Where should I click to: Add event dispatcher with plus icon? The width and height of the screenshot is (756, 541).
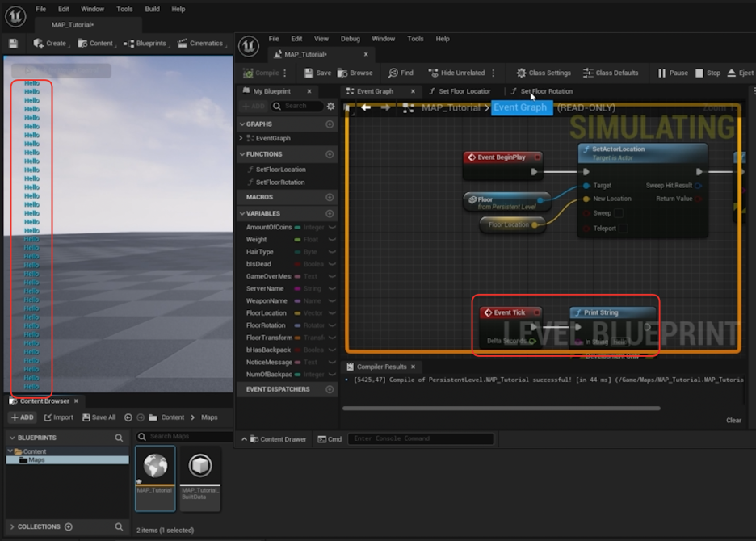pyautogui.click(x=330, y=389)
